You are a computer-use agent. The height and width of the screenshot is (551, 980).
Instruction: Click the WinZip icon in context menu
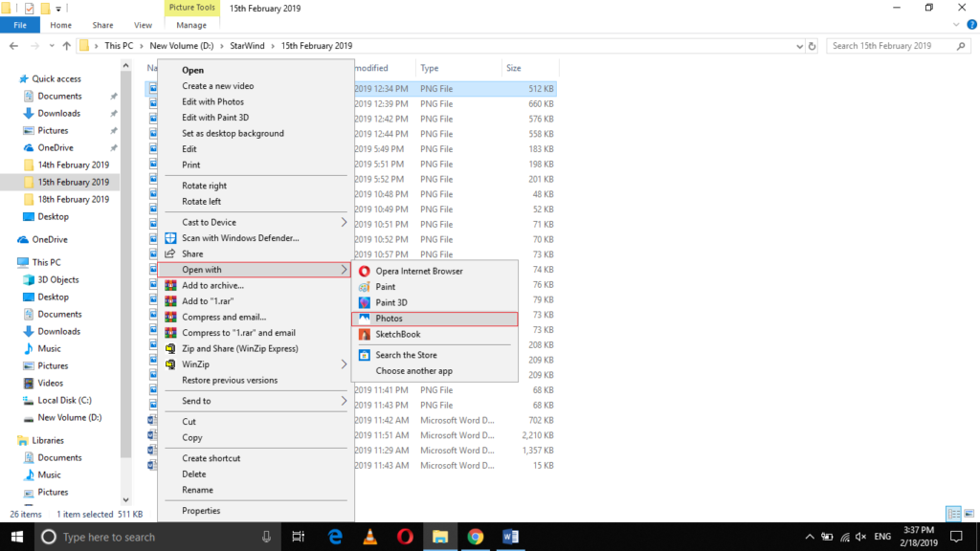coord(171,364)
